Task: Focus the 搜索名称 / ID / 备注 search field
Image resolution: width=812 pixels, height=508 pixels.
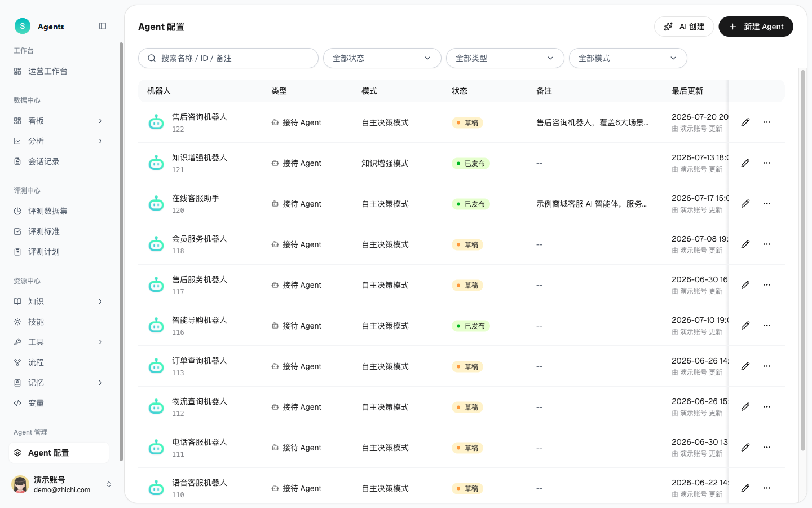Action: [x=228, y=58]
